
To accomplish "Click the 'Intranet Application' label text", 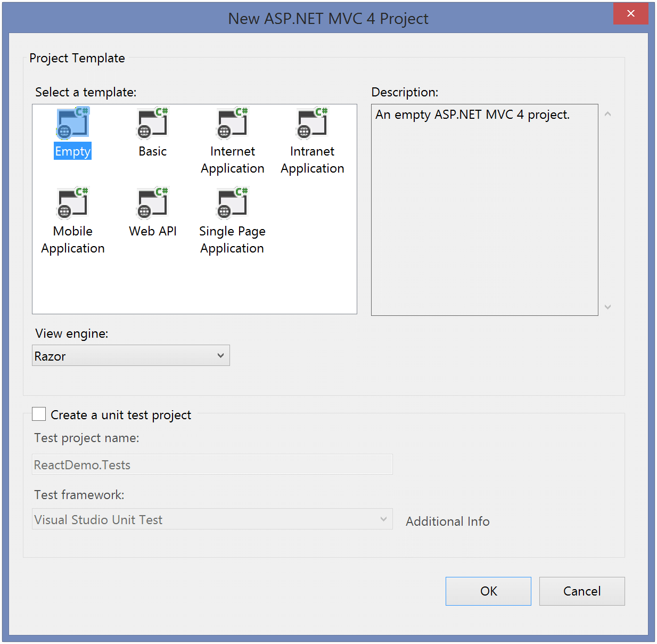I will [313, 160].
